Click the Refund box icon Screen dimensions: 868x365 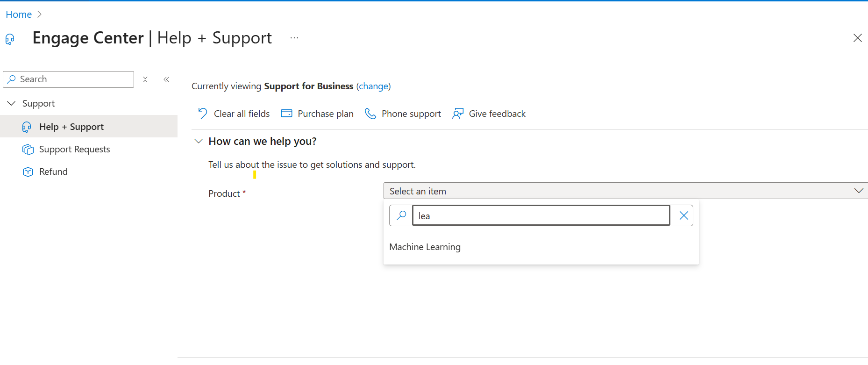pos(28,172)
